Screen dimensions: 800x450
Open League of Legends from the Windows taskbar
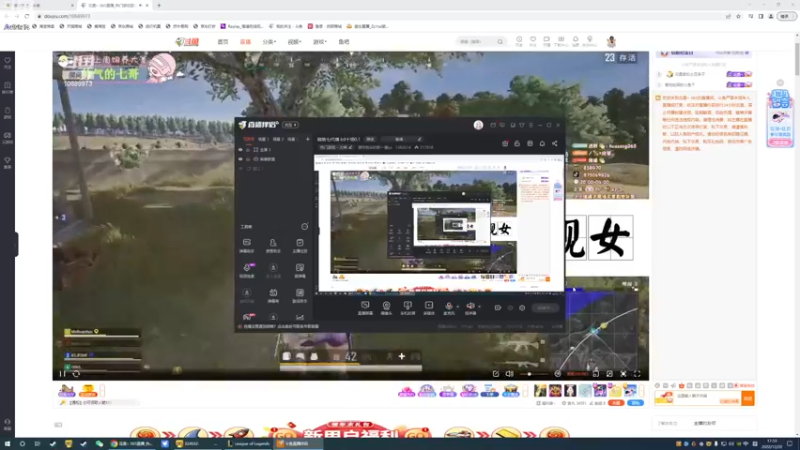click(x=248, y=444)
